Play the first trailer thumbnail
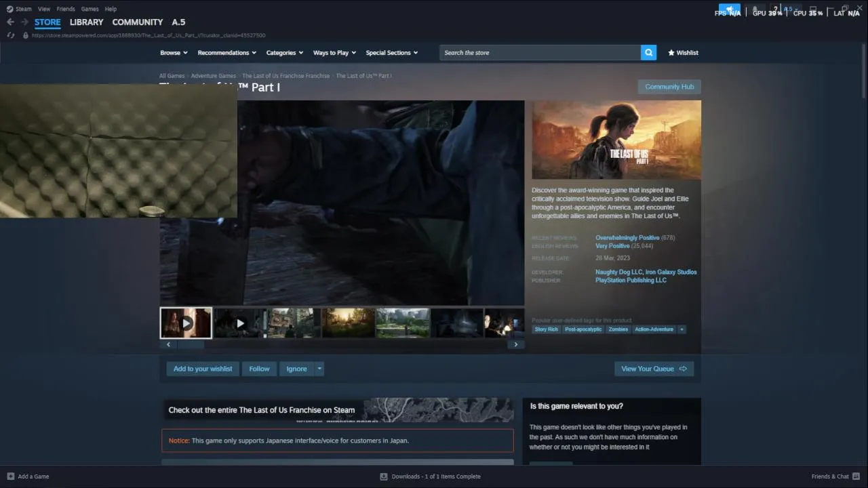This screenshot has height=488, width=868. pyautogui.click(x=186, y=323)
